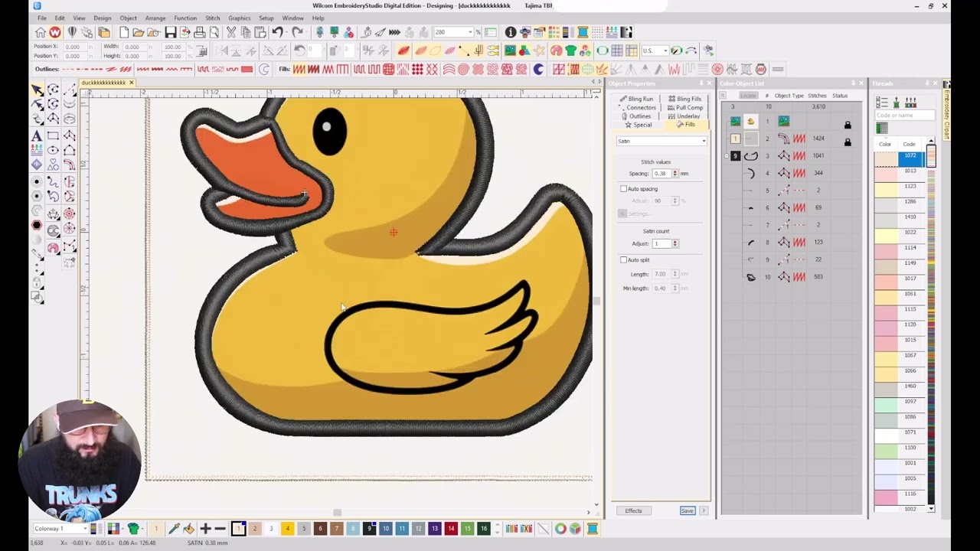Cut the selection with scissors icon

coord(231,32)
